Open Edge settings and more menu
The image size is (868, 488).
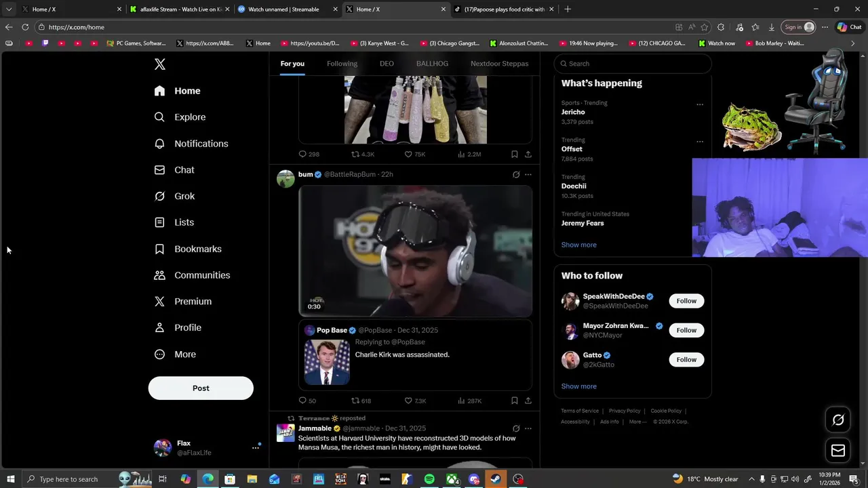[x=825, y=27]
